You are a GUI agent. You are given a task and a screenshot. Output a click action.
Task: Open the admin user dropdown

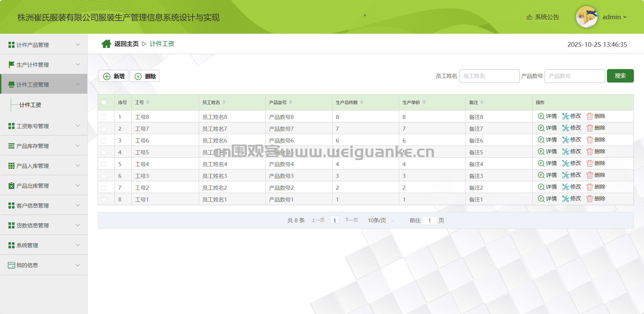click(x=614, y=17)
